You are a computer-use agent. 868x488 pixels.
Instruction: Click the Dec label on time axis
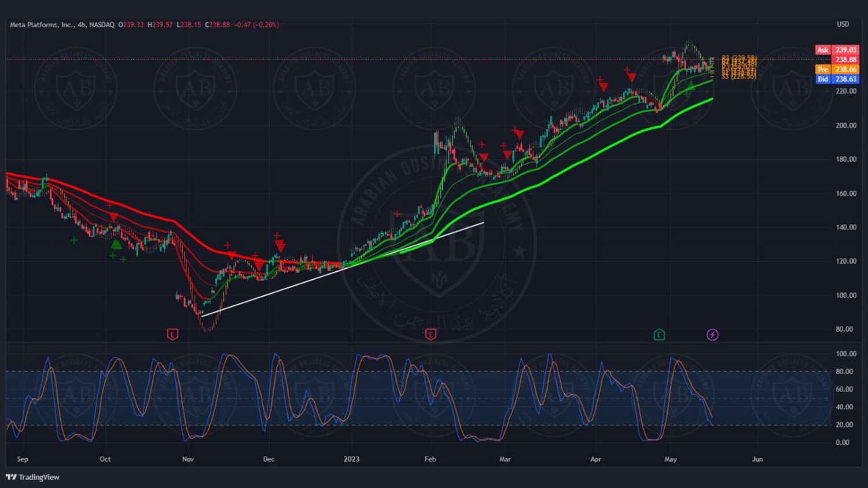(x=269, y=459)
